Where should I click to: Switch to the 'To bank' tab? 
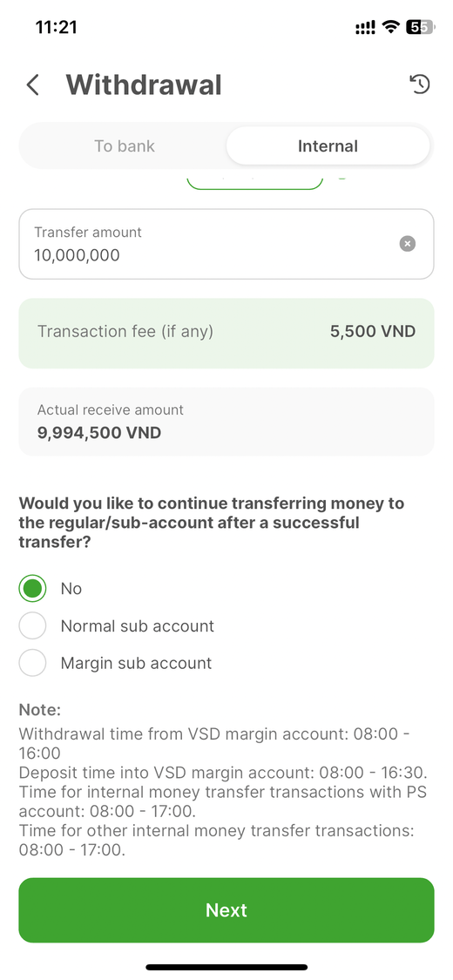[125, 146]
